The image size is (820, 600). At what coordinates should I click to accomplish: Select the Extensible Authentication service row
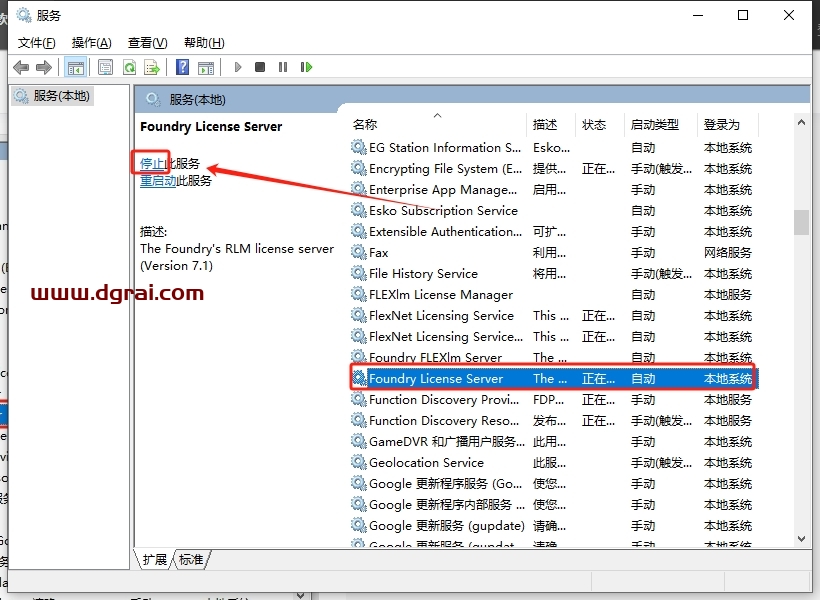(x=552, y=231)
